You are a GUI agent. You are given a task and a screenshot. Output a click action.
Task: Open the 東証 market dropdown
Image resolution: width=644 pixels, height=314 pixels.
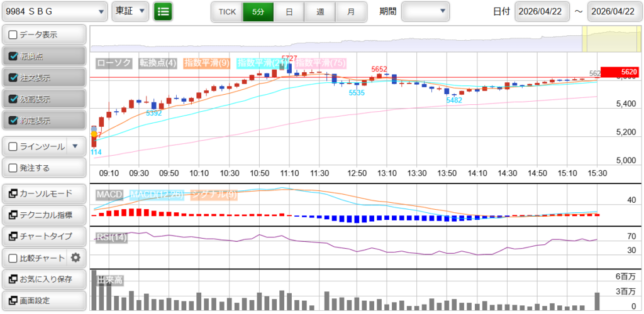(x=130, y=11)
